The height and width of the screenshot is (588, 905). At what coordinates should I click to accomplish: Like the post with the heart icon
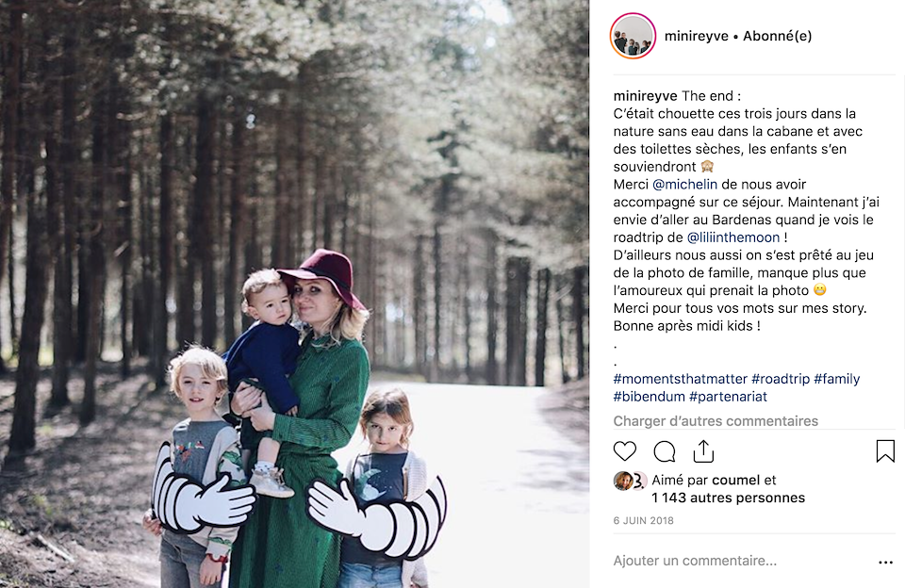[x=624, y=451]
